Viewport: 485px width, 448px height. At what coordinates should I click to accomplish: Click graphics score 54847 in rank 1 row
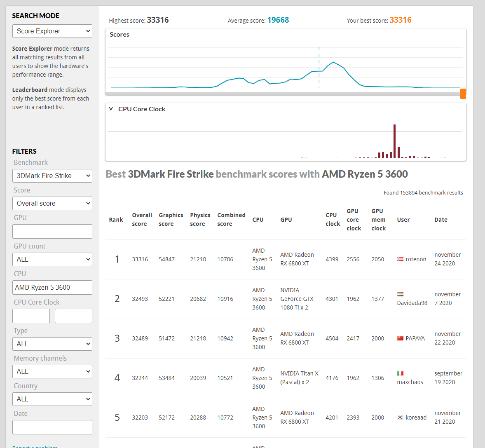[167, 259]
